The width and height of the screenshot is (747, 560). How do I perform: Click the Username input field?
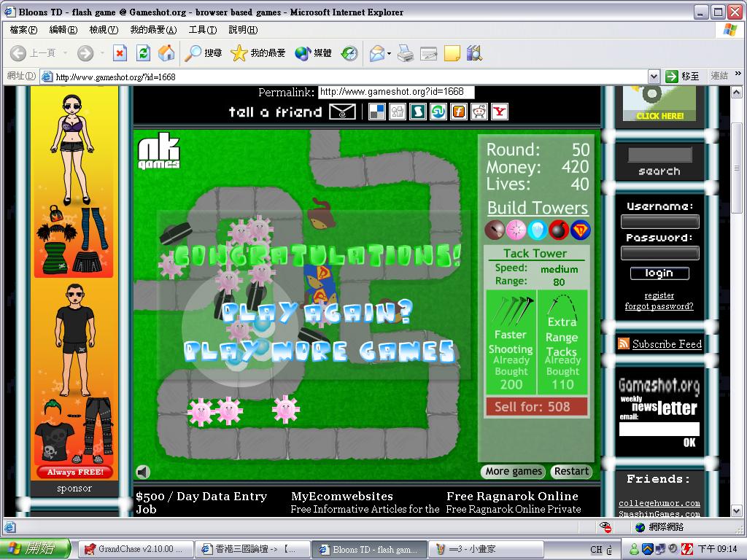(659, 221)
